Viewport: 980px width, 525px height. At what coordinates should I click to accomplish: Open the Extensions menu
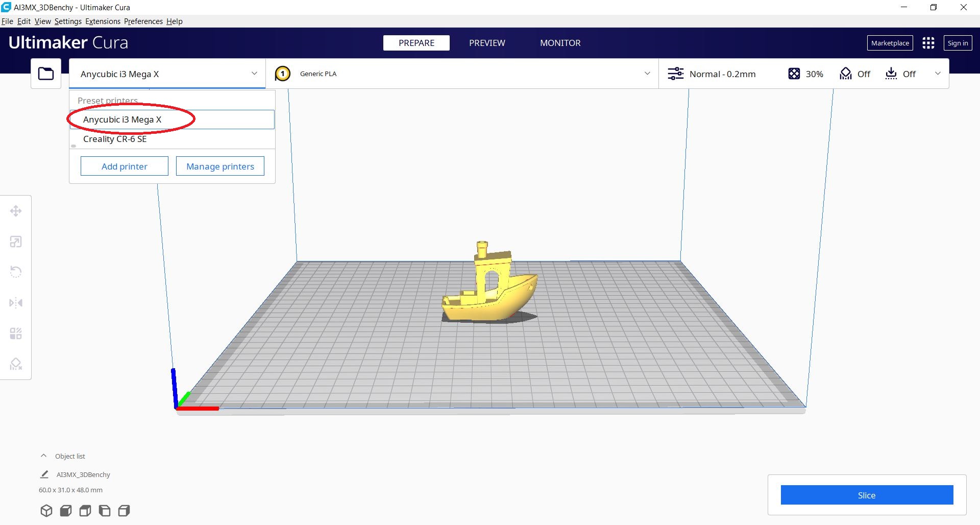pos(103,21)
